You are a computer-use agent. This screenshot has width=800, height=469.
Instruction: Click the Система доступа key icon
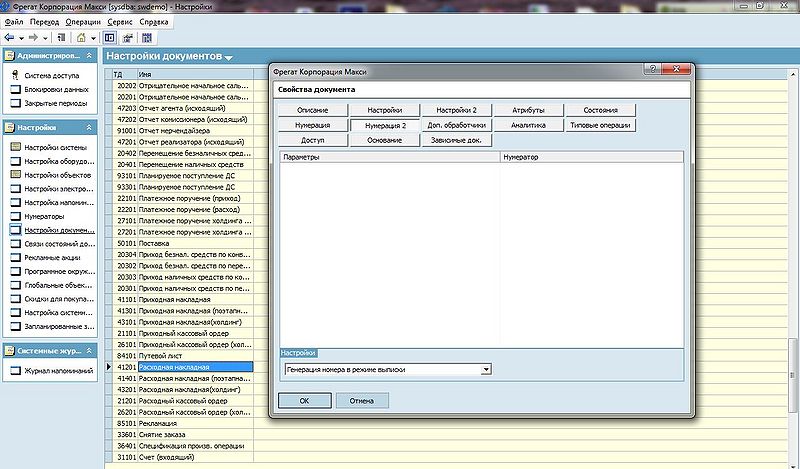pos(15,75)
